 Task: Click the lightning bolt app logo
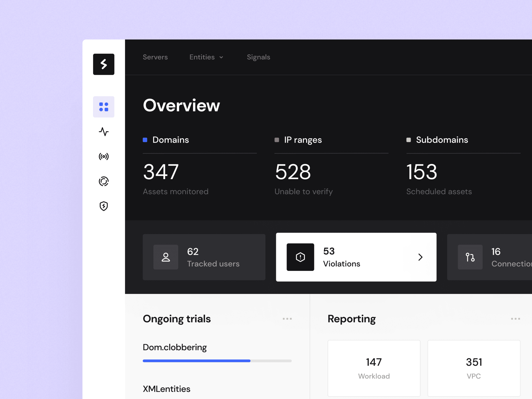[x=104, y=64]
